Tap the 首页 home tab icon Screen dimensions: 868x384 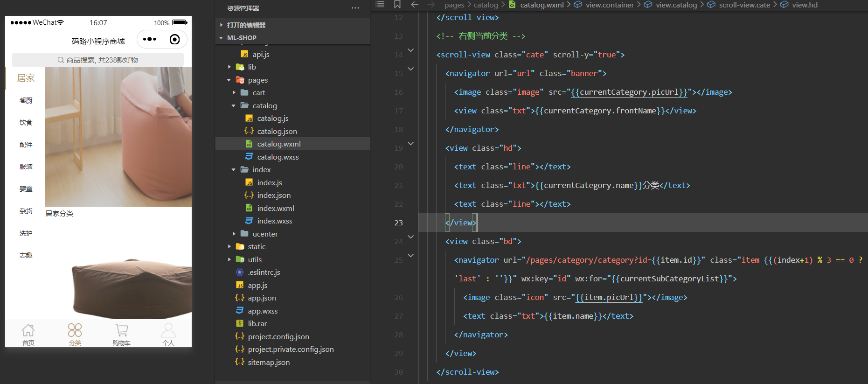[x=28, y=335]
